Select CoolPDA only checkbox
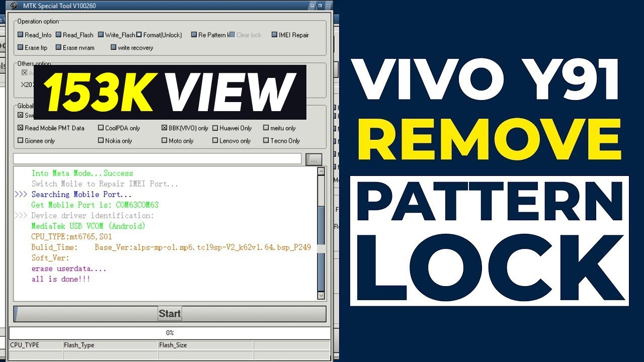Image resolution: width=644 pixels, height=362 pixels. [101, 128]
